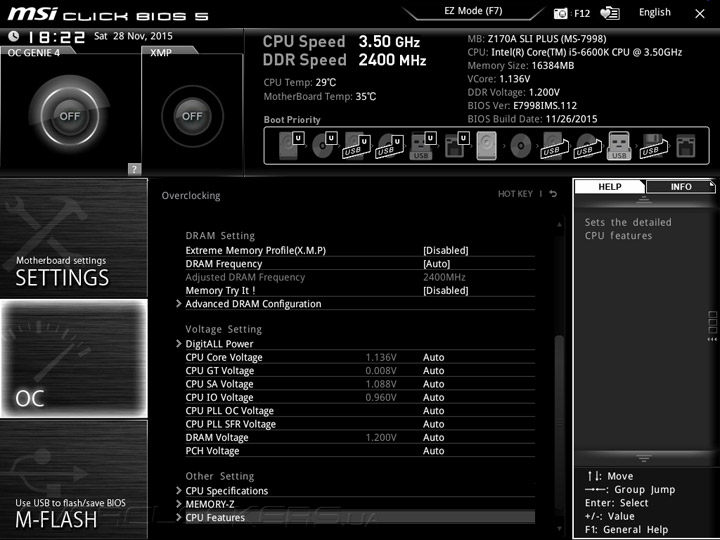The width and height of the screenshot is (720, 540).
Task: Expand the DigitALL Power submenu
Action: click(219, 344)
